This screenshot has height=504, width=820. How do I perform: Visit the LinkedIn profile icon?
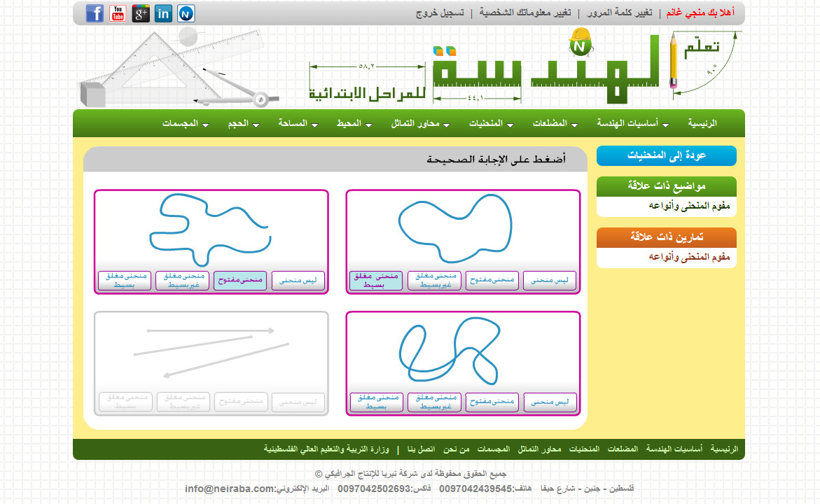(x=163, y=13)
